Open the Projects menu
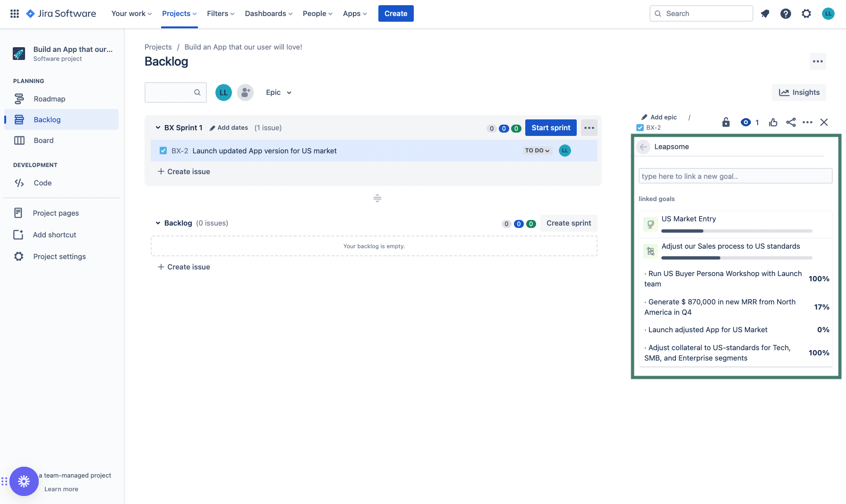The width and height of the screenshot is (846, 504). pyautogui.click(x=179, y=14)
